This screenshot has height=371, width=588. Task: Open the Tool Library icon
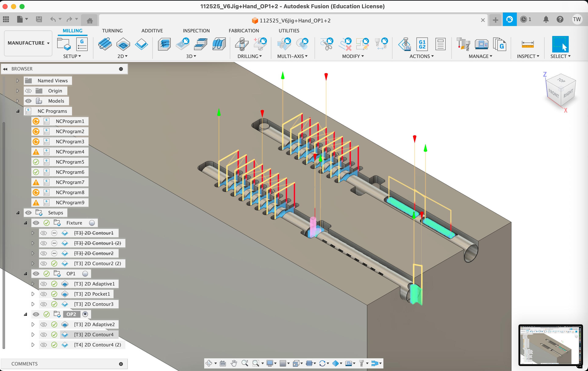click(463, 44)
